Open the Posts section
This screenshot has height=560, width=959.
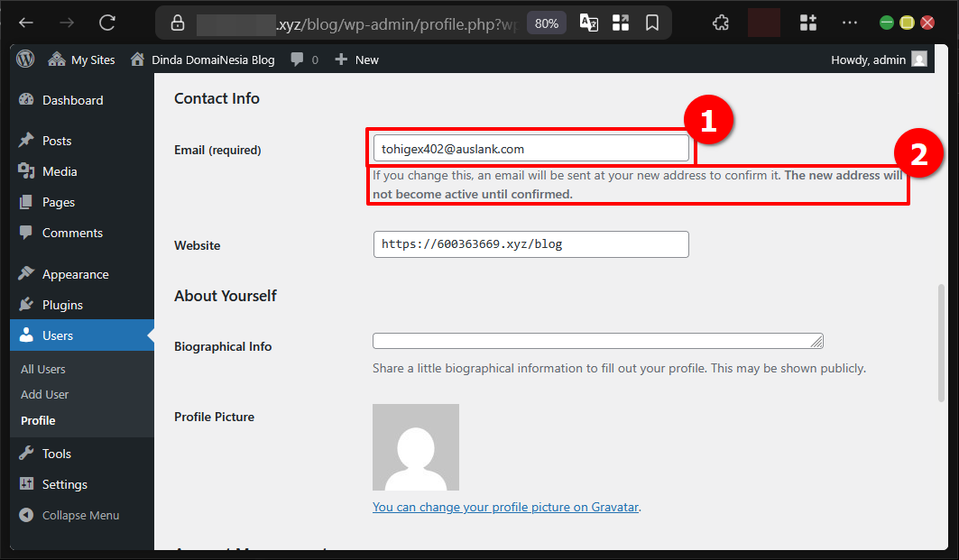click(56, 141)
